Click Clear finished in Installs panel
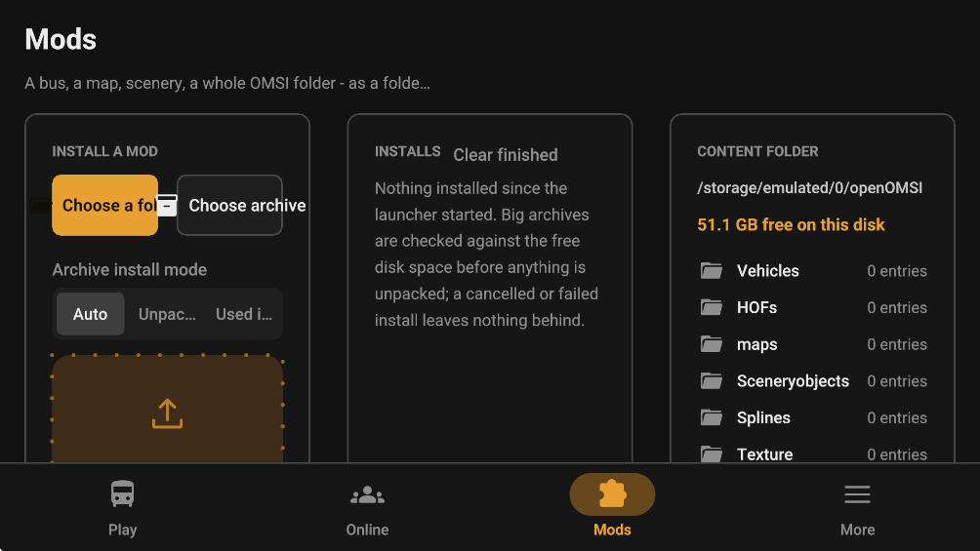Image resolution: width=980 pixels, height=551 pixels. click(x=505, y=155)
